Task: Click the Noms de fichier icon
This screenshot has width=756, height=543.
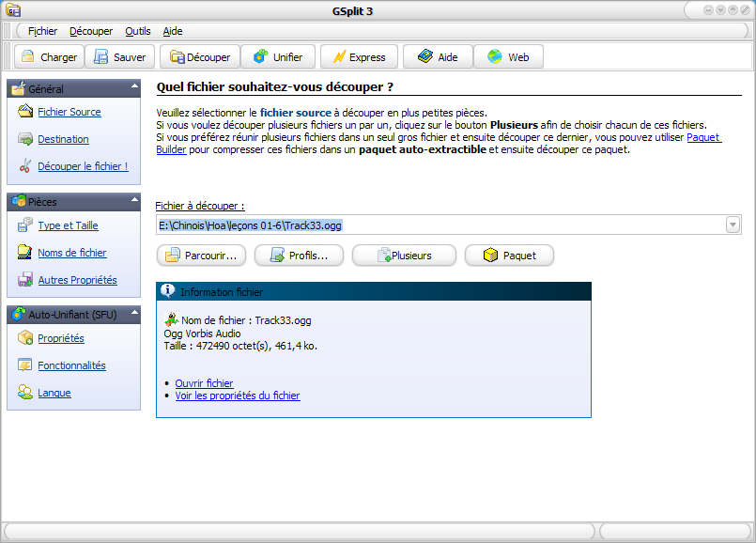Action: coord(25,252)
